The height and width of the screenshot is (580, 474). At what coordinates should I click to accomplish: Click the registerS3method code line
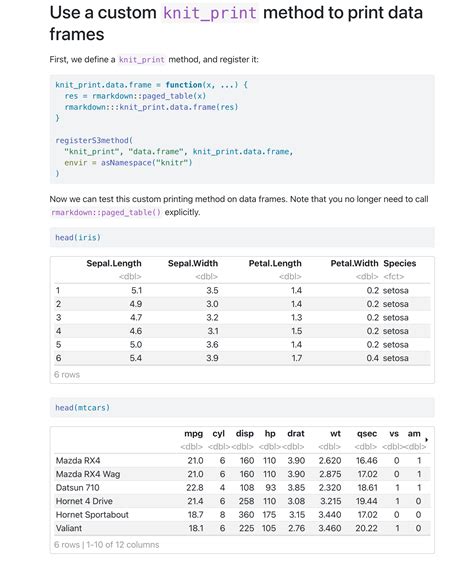tap(94, 141)
